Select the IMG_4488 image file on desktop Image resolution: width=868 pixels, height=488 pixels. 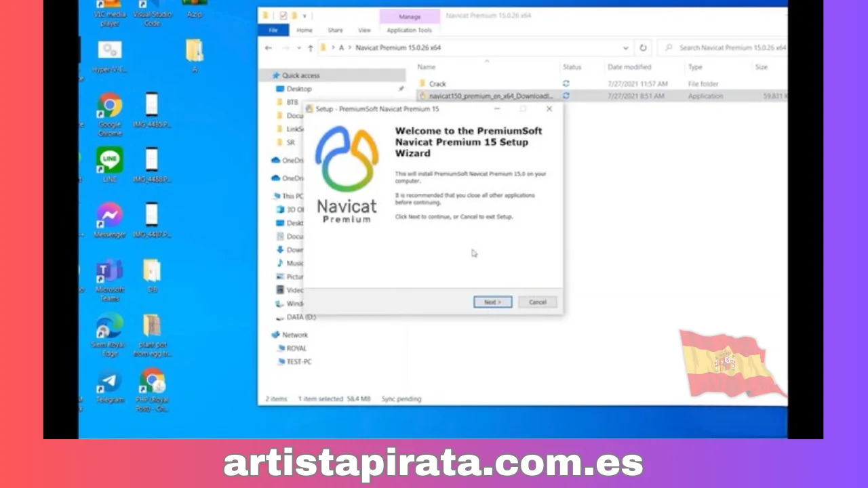[x=152, y=165]
